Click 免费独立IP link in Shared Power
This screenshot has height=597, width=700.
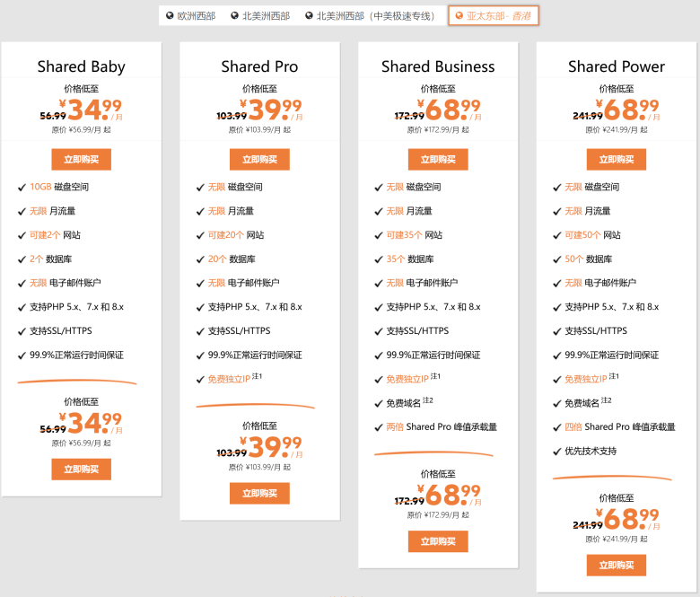click(x=586, y=379)
